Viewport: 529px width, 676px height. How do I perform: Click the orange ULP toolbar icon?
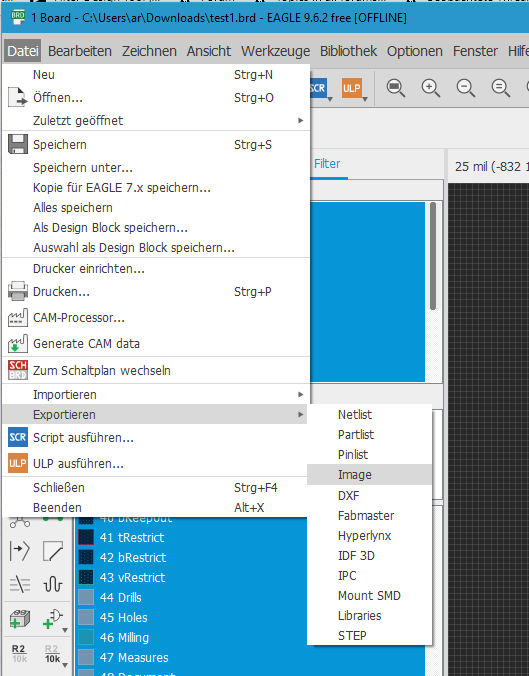tap(351, 88)
